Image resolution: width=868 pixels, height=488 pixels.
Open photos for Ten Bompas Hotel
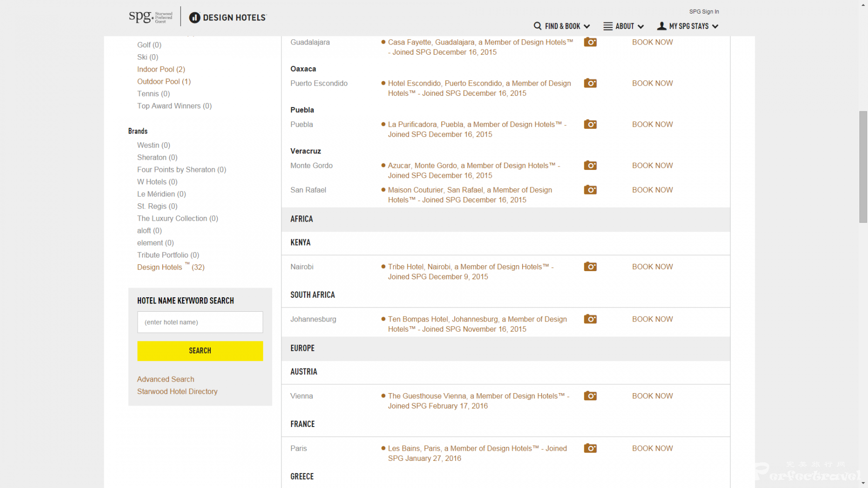[590, 319]
